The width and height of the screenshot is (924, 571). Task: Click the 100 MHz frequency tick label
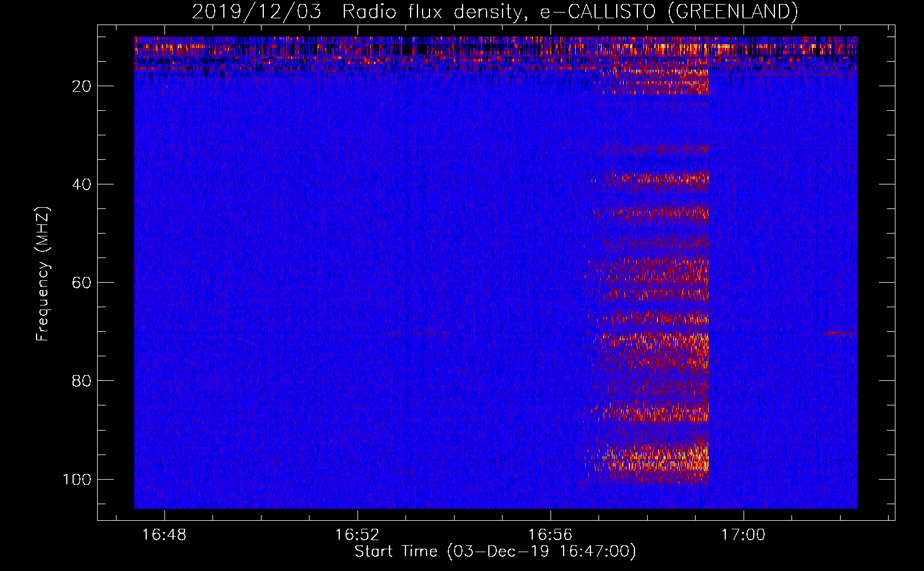[77, 479]
